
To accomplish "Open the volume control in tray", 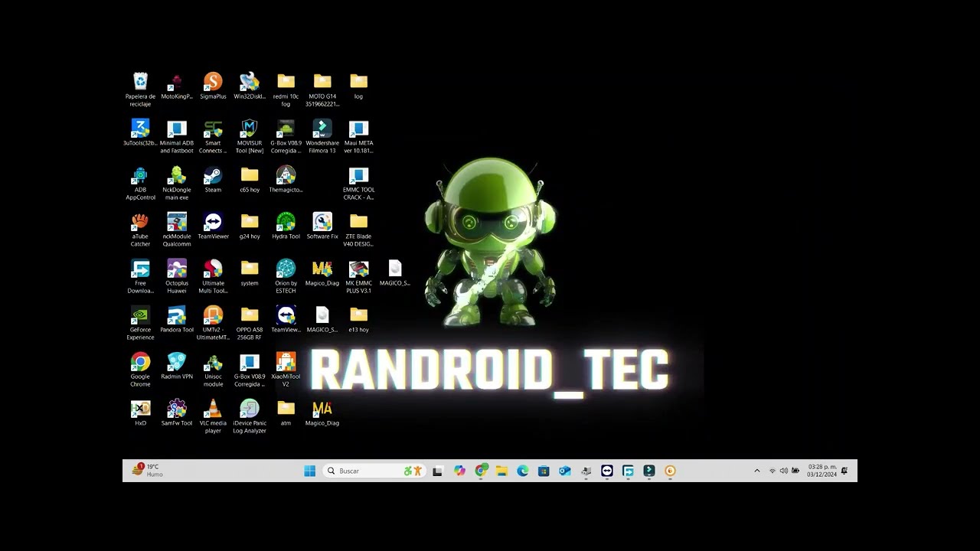I will point(783,471).
